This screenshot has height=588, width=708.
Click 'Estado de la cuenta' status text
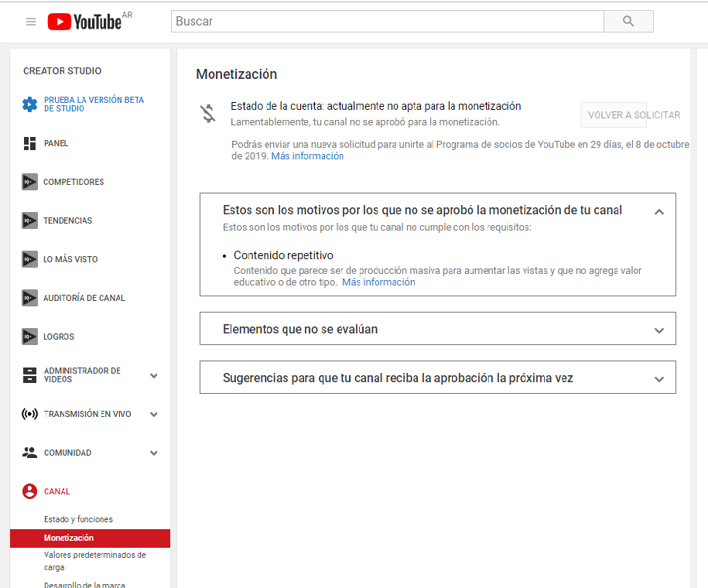pos(376,106)
